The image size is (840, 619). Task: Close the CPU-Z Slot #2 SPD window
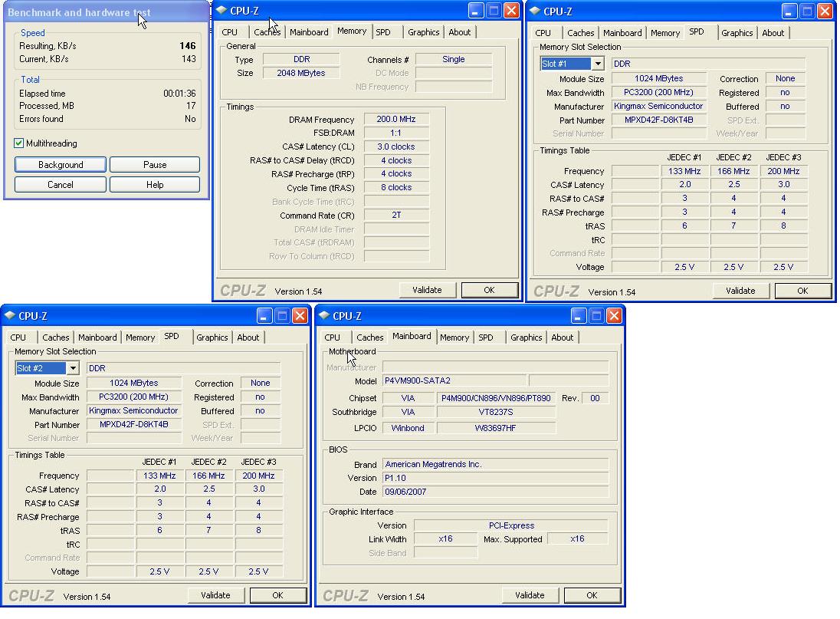300,316
